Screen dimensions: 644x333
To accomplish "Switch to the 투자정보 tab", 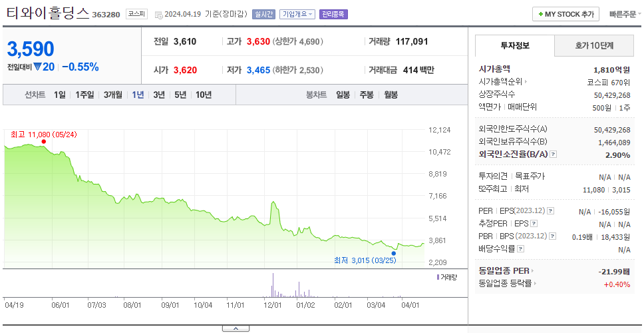I will pos(515,46).
